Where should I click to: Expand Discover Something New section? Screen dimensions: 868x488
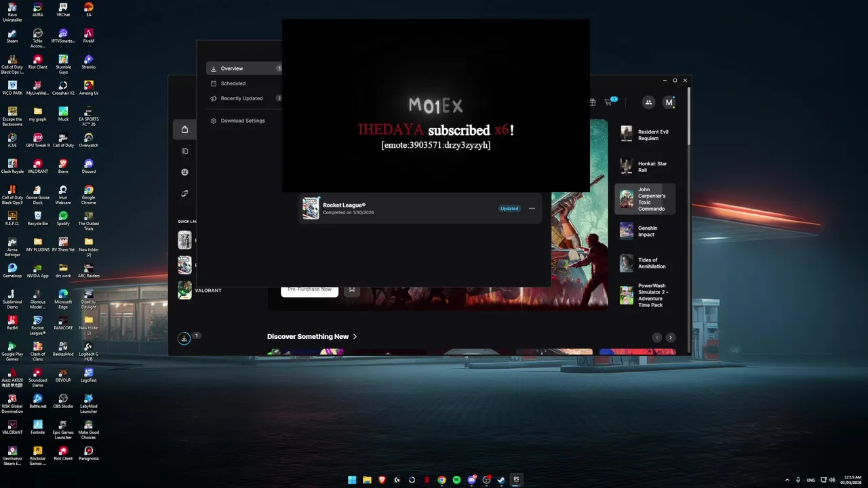point(312,337)
